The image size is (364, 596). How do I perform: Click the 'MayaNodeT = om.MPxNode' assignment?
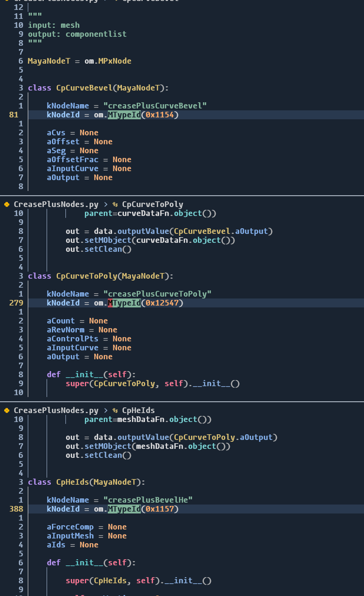(x=80, y=61)
